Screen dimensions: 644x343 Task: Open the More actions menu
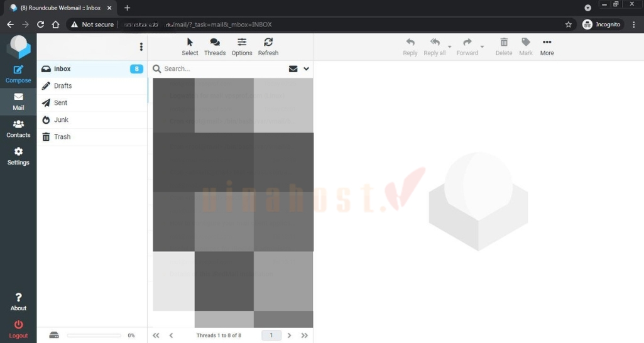[x=547, y=47]
